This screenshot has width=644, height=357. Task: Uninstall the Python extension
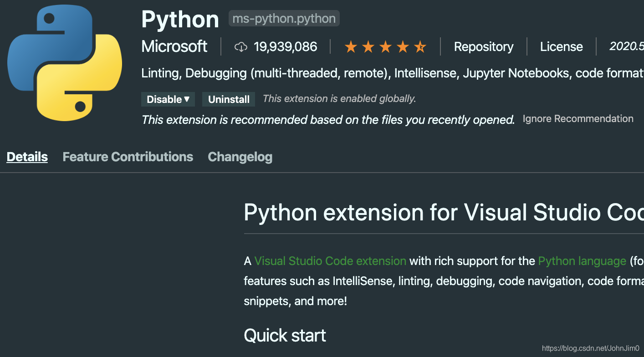[228, 99]
